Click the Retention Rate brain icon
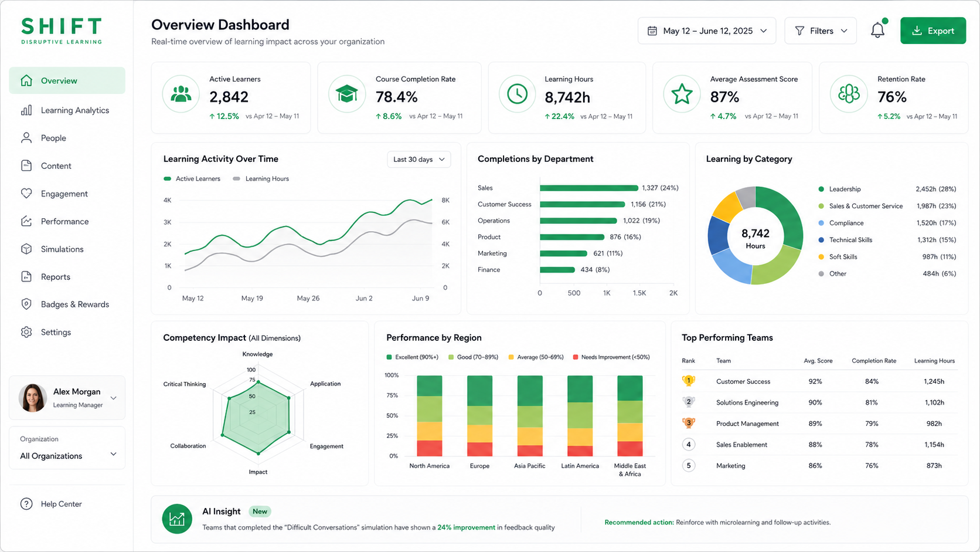Viewport: 980px width, 552px height. coord(849,94)
